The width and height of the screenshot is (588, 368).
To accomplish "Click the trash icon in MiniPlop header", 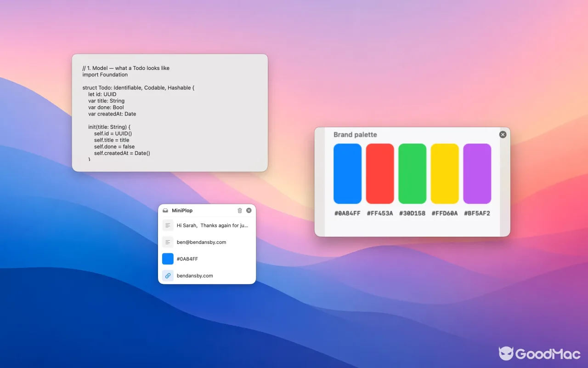I will pos(240,210).
